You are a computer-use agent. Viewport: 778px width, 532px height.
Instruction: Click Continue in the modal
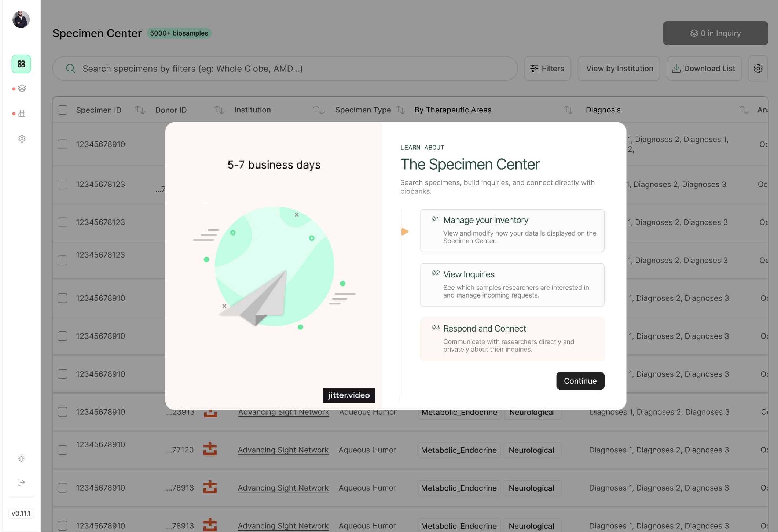(x=580, y=381)
